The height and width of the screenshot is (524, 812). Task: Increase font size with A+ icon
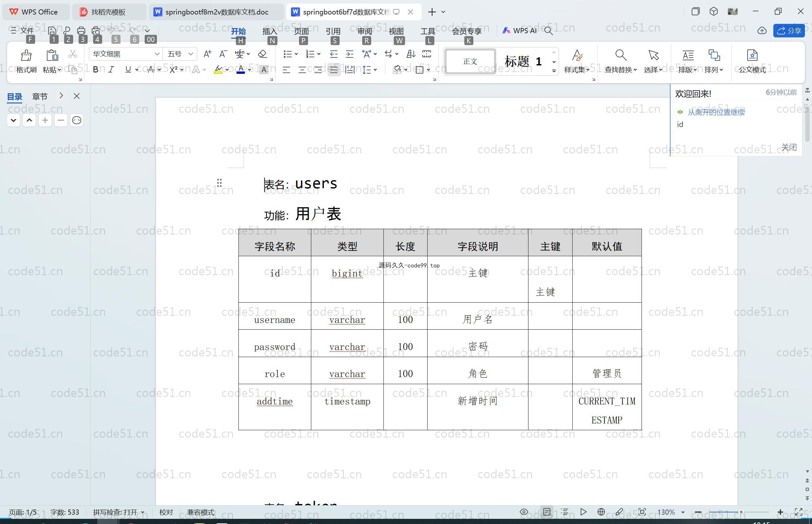pyautogui.click(x=207, y=54)
